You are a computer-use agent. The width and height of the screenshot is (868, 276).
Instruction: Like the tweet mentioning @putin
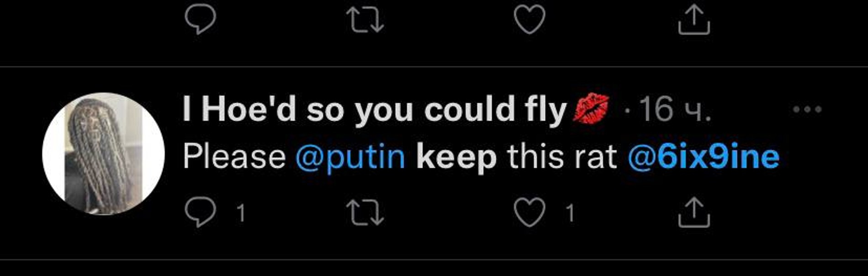point(529,212)
